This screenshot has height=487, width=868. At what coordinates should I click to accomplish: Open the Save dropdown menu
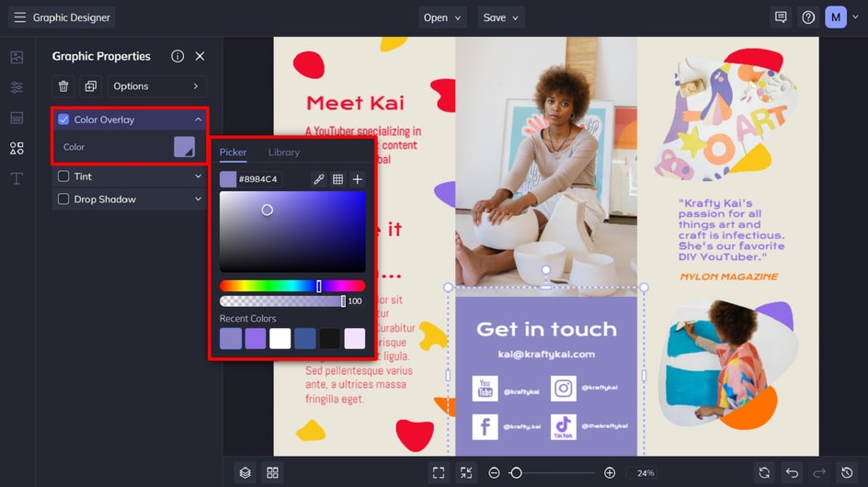501,17
